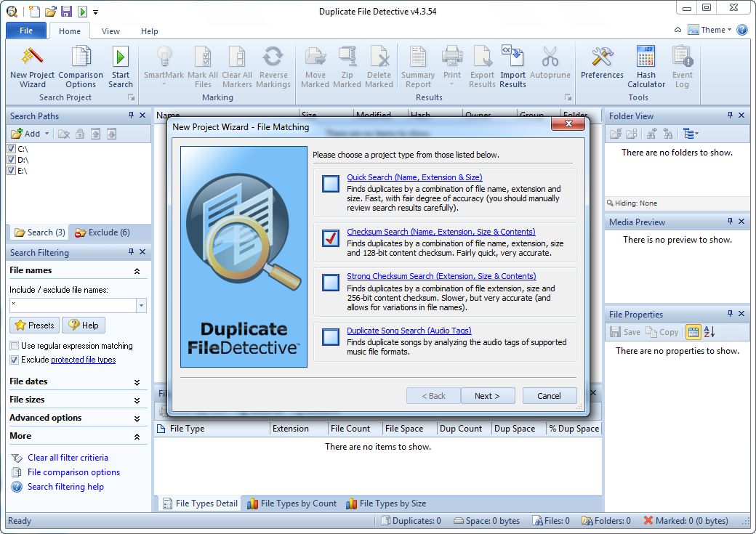
Task: Click the Quick Search title link
Action: click(414, 177)
